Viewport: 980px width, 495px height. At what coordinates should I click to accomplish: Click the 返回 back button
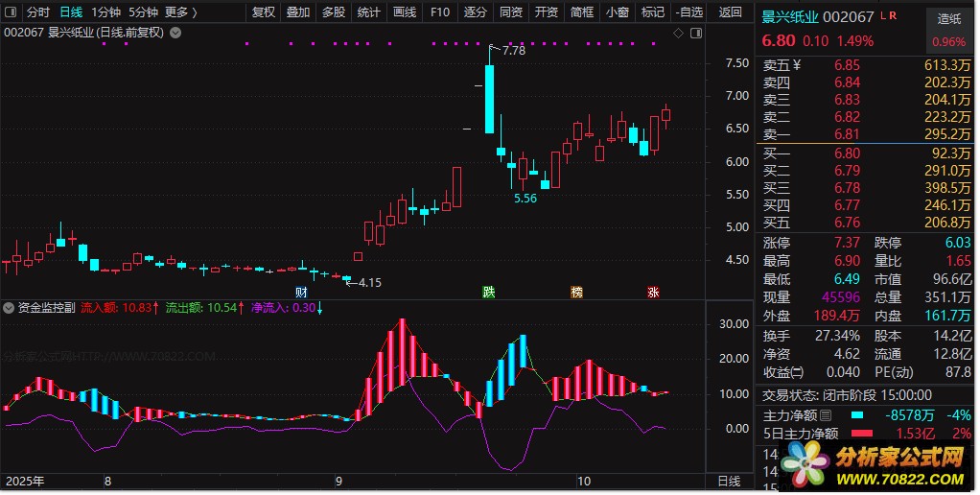point(730,12)
